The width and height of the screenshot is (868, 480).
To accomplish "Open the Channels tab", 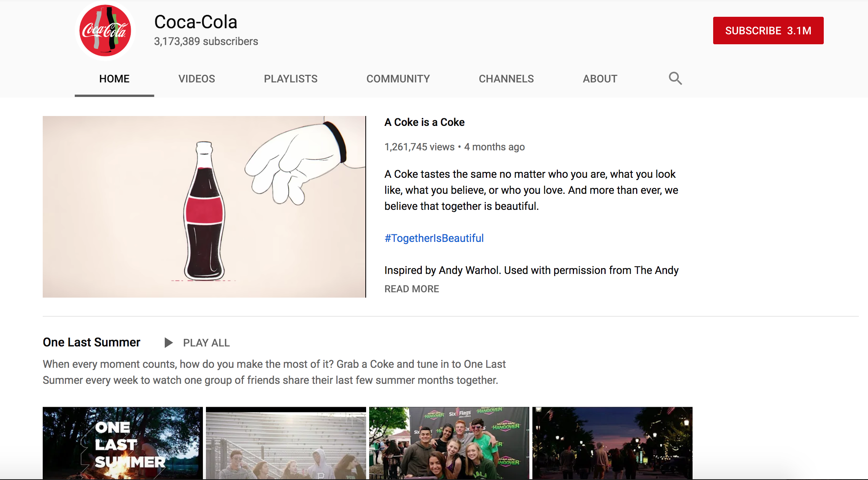I will [x=506, y=79].
